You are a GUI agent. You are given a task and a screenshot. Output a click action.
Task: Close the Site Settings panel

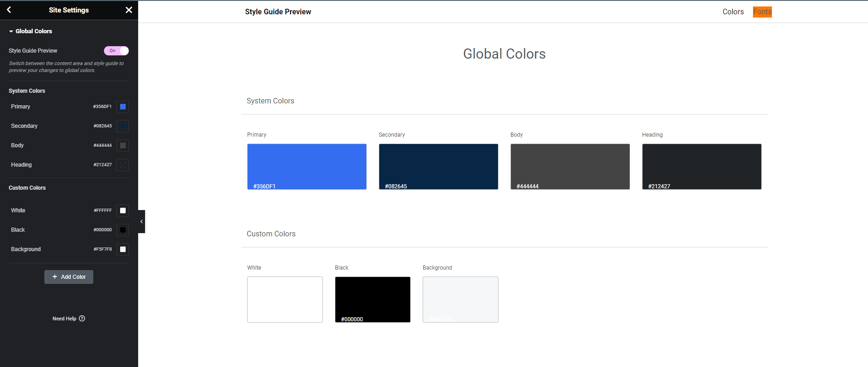coord(129,10)
